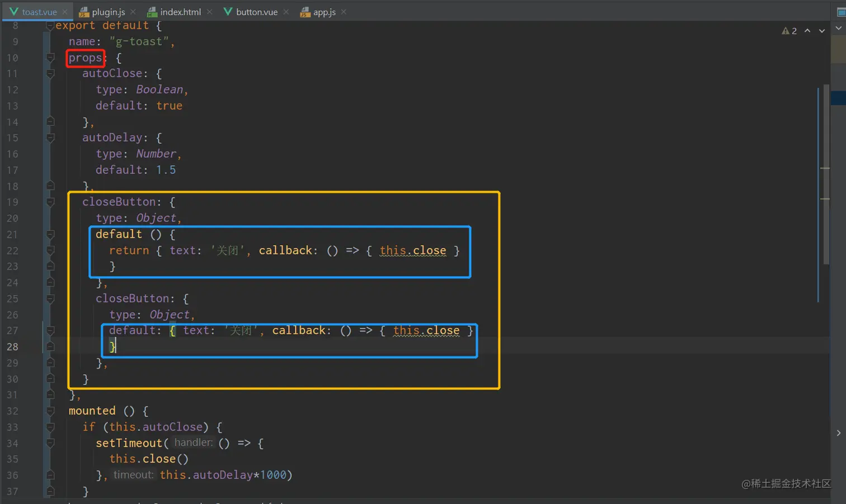Collapse the if block on line 33
Screen dimensions: 846x504
pos(50,427)
